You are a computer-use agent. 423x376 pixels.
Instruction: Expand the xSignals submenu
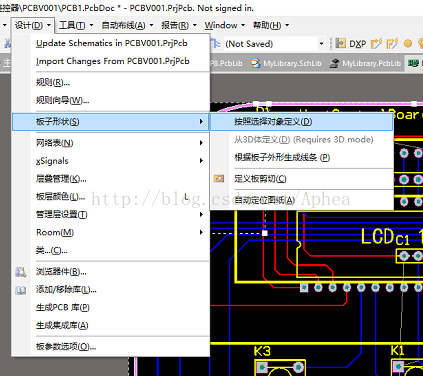point(111,161)
